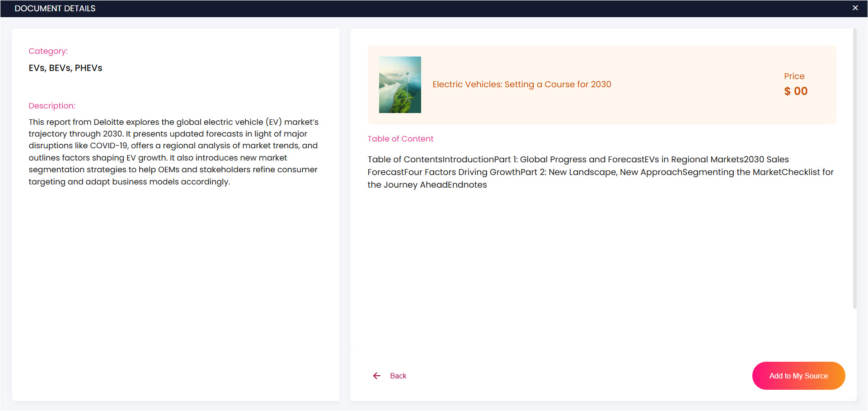Screen dimensions: 868x411
Task: Click the left arrow icon beside Back
Action: pyautogui.click(x=377, y=376)
